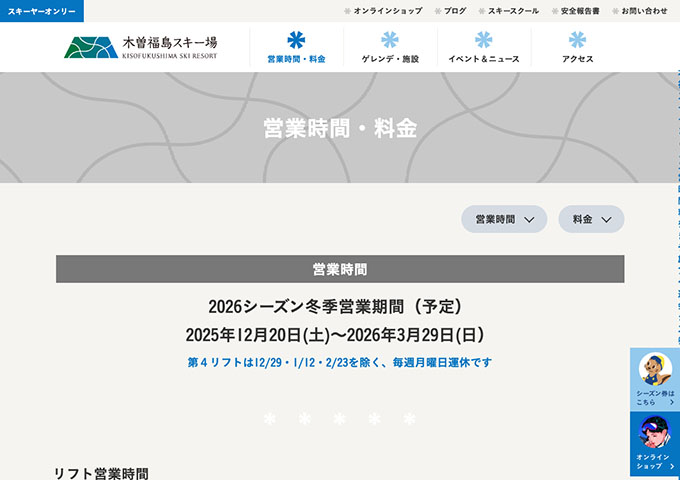This screenshot has height=480, width=680.
Task: Open the オンラインショップ top link
Action: pos(383,11)
